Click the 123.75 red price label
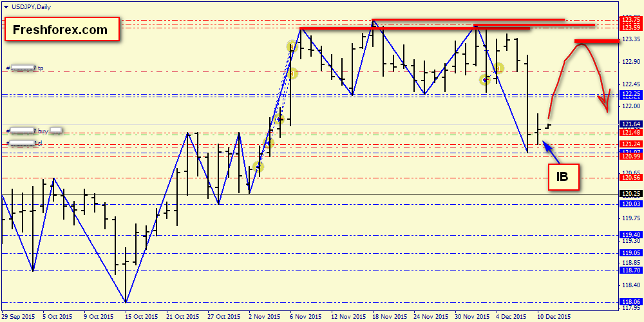 631,21
